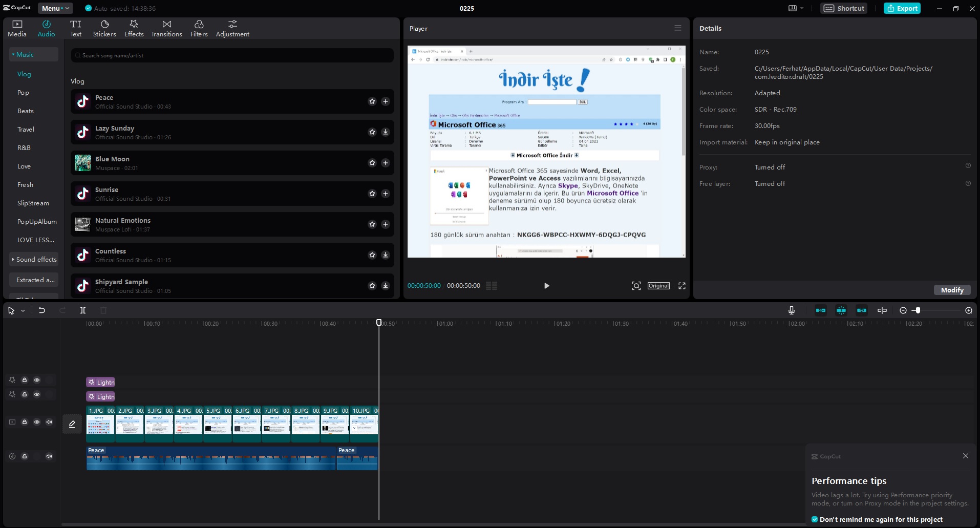Lock the second Lightn effect track
This screenshot has height=528, width=980.
24,394
